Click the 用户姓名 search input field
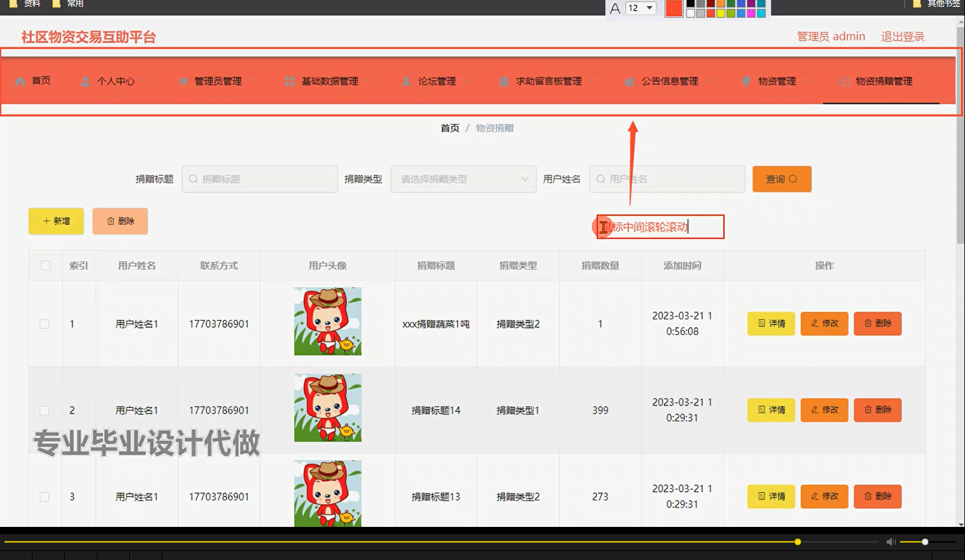The width and height of the screenshot is (965, 560). point(666,179)
